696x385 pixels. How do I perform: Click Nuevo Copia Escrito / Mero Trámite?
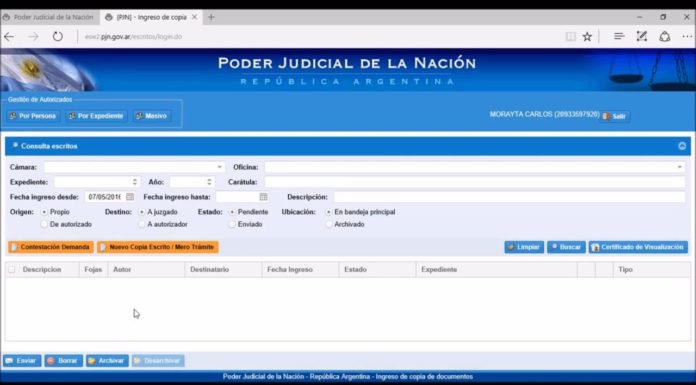click(158, 247)
